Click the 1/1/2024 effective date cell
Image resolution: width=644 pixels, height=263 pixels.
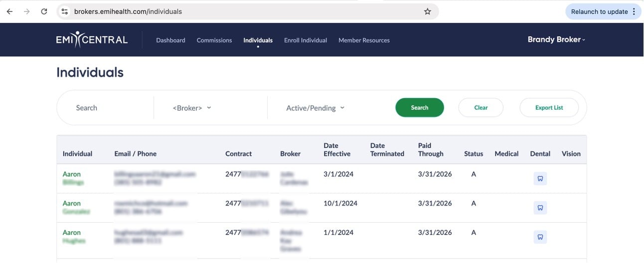pyautogui.click(x=338, y=233)
